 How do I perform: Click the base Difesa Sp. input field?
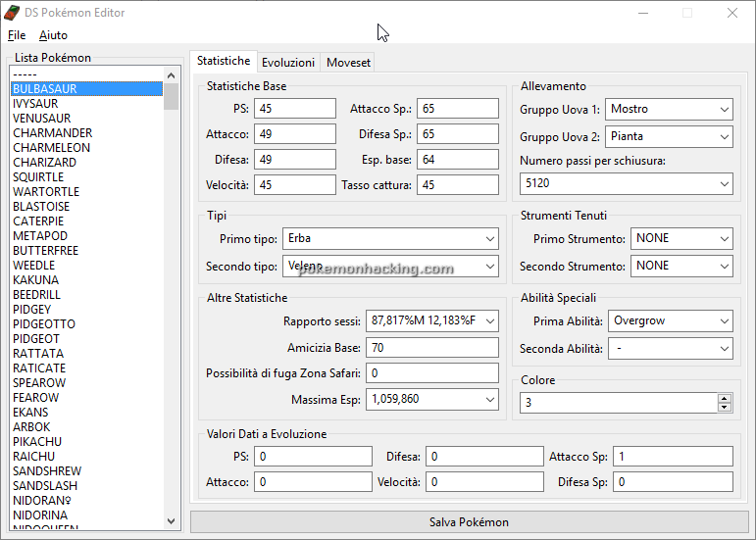pos(458,134)
